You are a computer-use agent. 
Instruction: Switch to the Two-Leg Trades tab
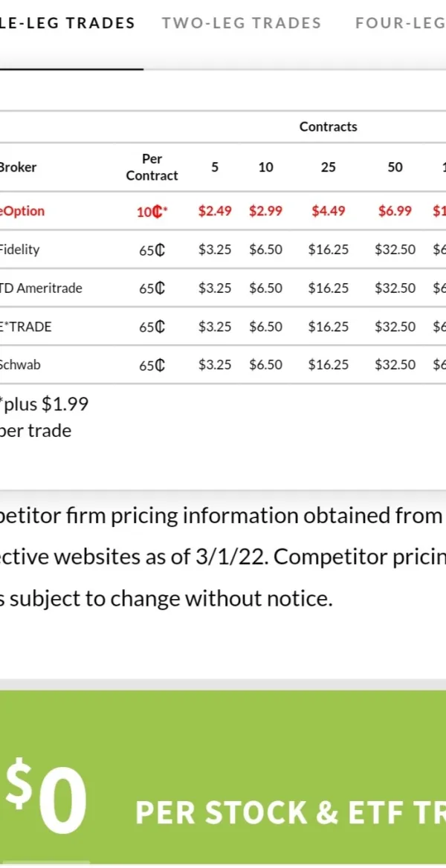click(242, 23)
